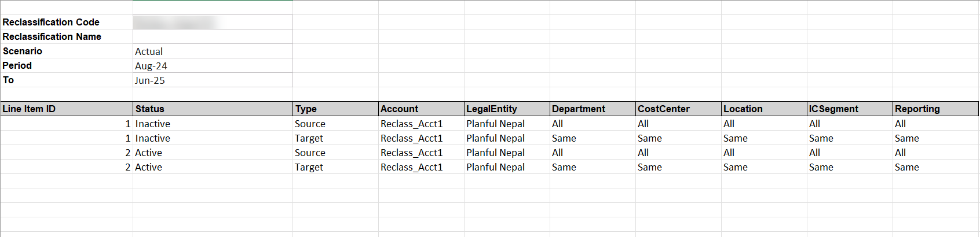980x237 pixels.
Task: Select the To cell showing Jun-25
Action: [213, 80]
